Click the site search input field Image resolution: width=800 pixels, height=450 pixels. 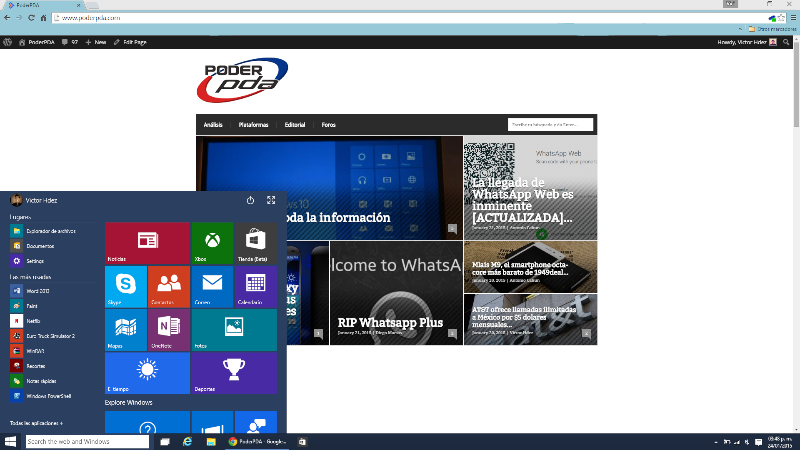coord(551,124)
